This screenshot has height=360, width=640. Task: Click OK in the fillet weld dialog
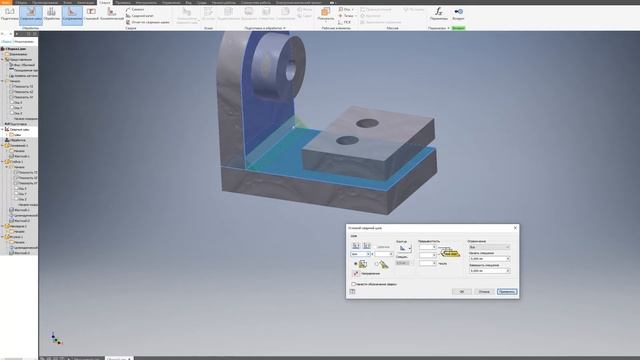(462, 291)
